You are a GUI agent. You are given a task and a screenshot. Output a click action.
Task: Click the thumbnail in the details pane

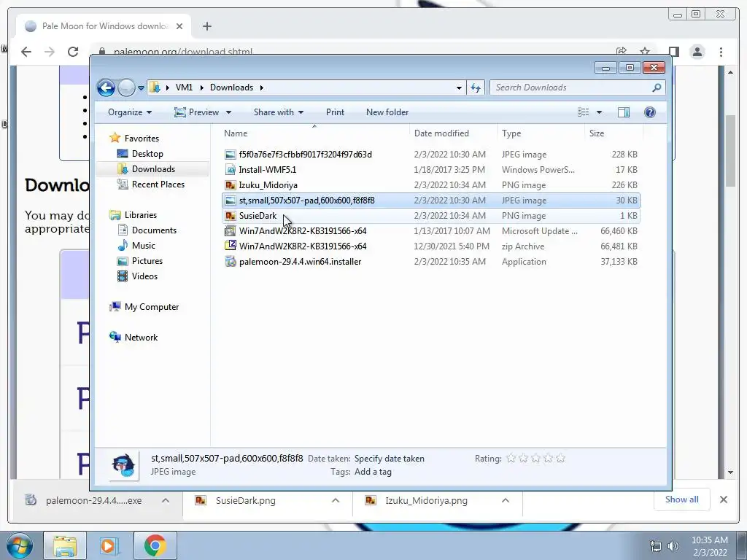(x=124, y=465)
